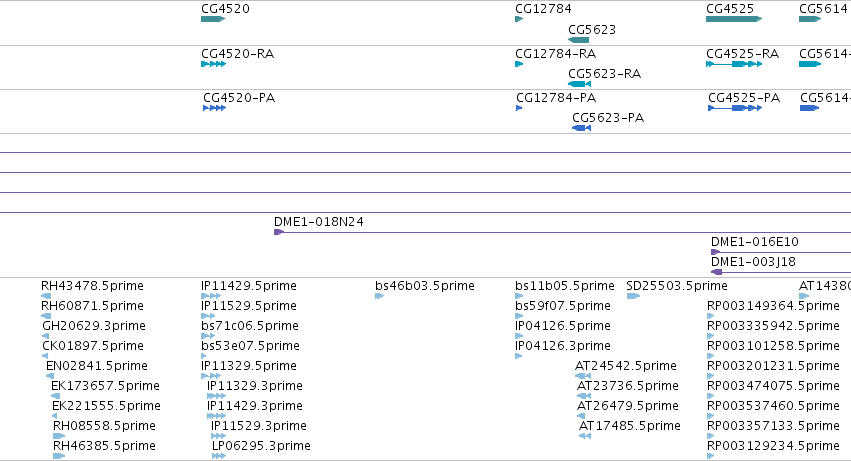Viewport: 851px width, 461px height.
Task: Click the CG4520 gene label
Action: 225,9
